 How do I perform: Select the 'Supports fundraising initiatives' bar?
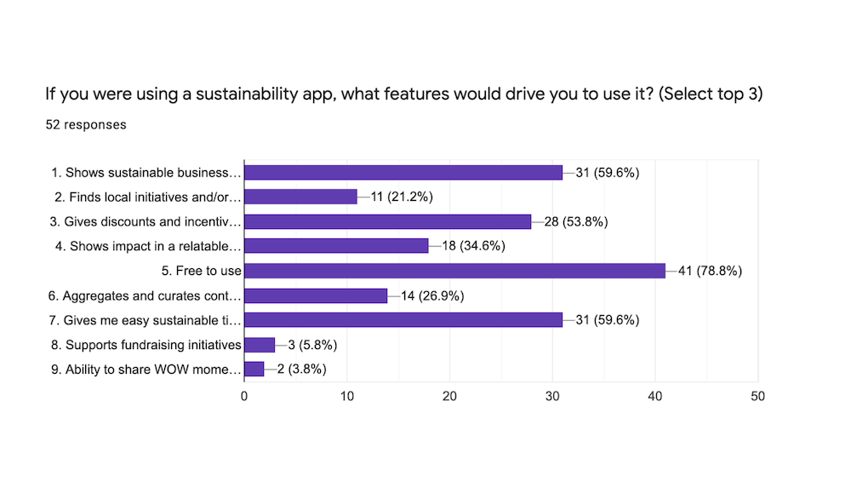pos(260,345)
